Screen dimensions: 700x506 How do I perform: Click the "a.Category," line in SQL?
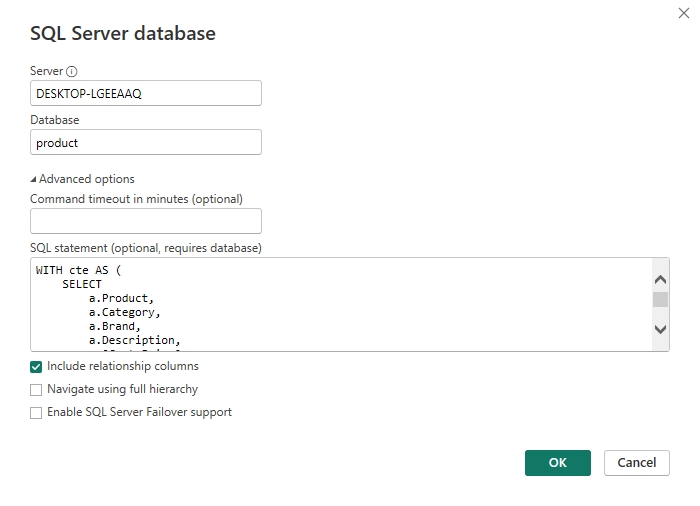[124, 312]
